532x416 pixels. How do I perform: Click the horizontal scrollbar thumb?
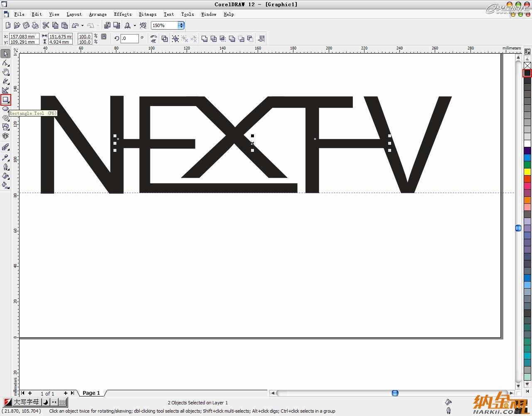pos(395,393)
